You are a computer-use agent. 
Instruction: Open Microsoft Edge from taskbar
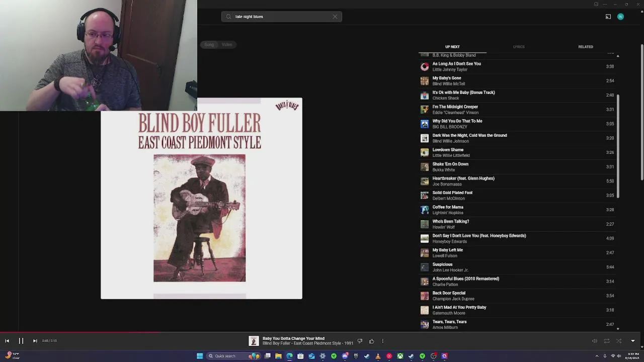tap(289, 356)
